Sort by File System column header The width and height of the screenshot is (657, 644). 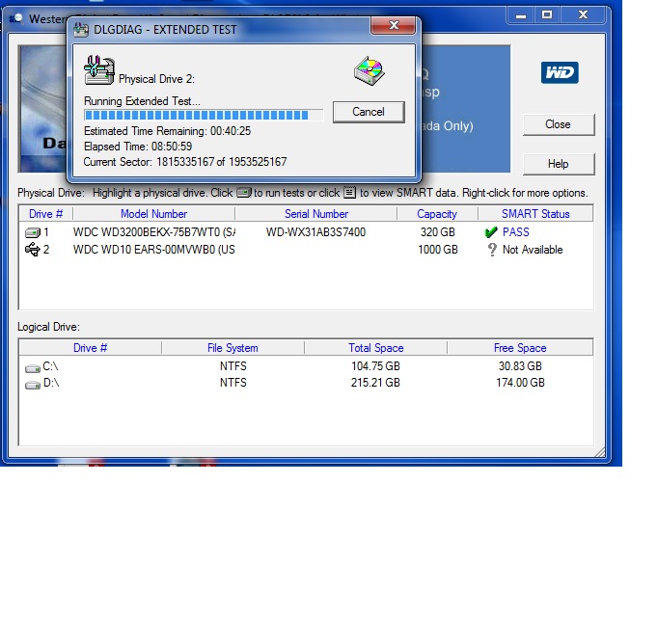pos(233,348)
